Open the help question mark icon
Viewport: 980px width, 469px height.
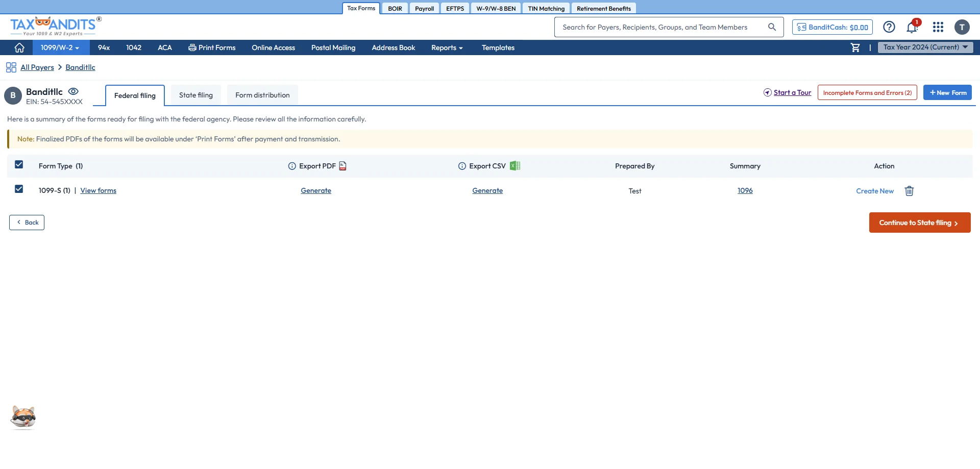click(x=889, y=27)
